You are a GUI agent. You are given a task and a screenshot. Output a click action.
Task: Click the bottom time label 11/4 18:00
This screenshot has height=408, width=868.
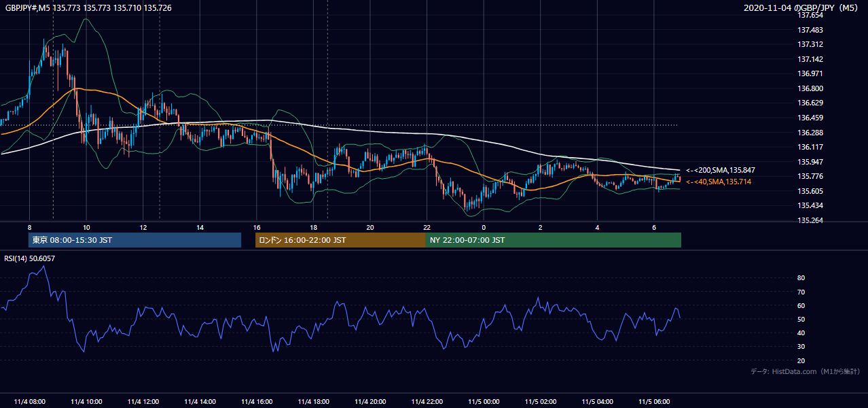point(313,401)
